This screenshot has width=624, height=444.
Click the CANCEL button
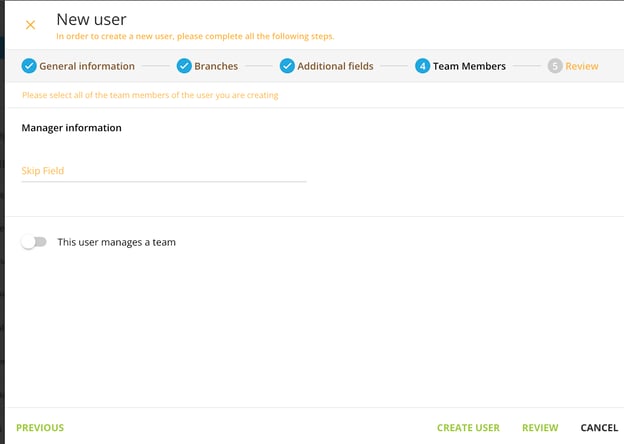[599, 428]
